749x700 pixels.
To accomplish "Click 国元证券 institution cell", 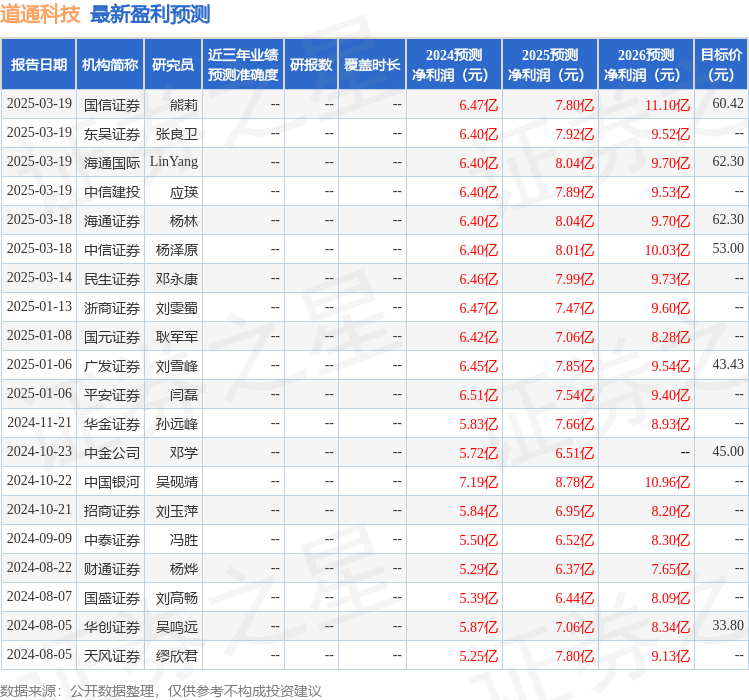I will tap(112, 337).
